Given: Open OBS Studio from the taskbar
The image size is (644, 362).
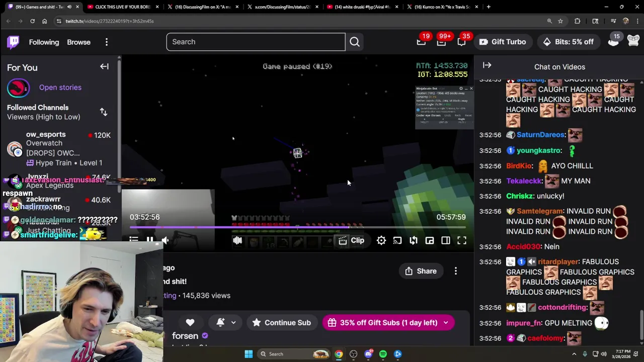Looking at the screenshot, I should click(x=353, y=354).
